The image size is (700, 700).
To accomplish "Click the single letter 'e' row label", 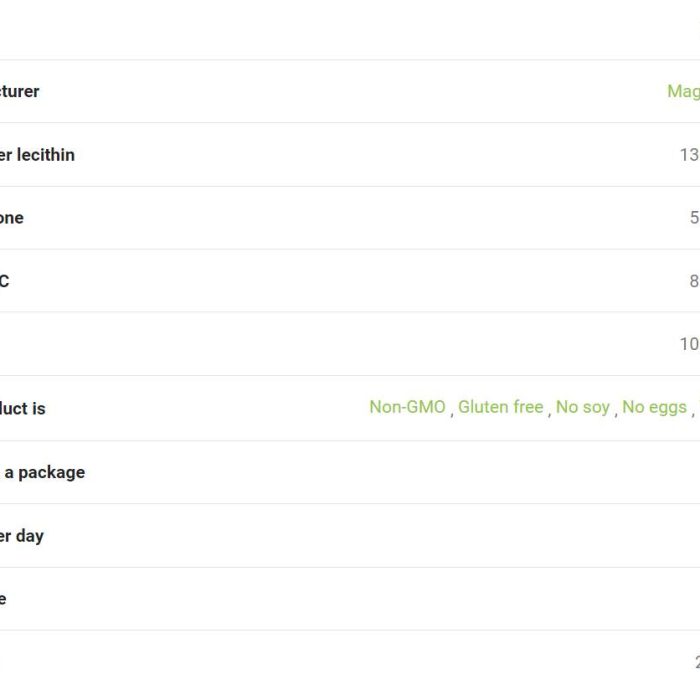I will (x=3, y=599).
